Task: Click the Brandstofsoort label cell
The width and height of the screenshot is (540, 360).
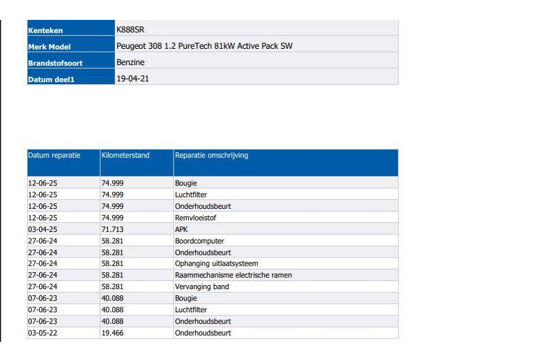Action: pyautogui.click(x=71, y=60)
